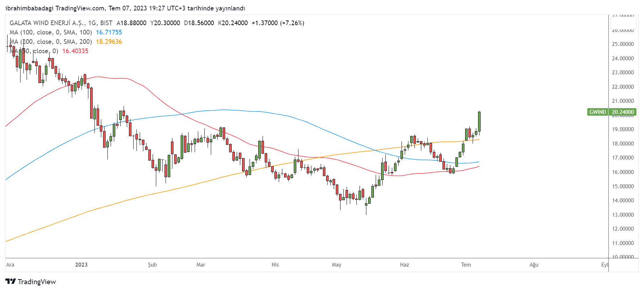The image size is (644, 291).
Task: Click the 22.00000 price axis label
Action: tap(623, 87)
